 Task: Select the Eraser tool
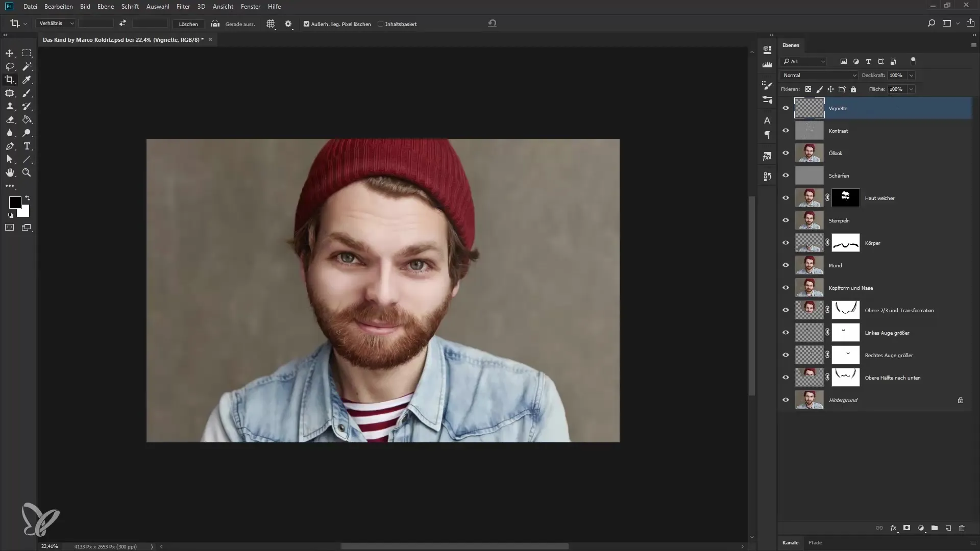(10, 119)
